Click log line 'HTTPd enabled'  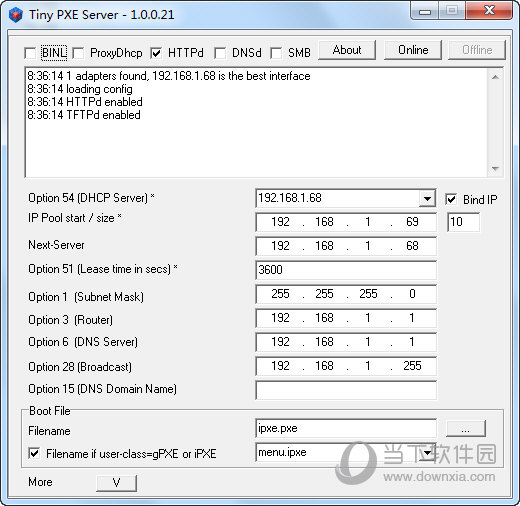point(85,102)
